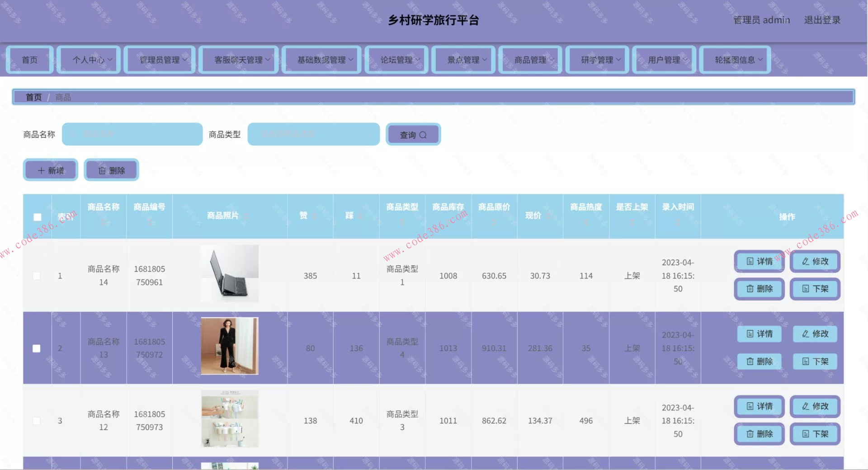Expand the 个人中心 menu
The height and width of the screenshot is (470, 868).
(89, 60)
